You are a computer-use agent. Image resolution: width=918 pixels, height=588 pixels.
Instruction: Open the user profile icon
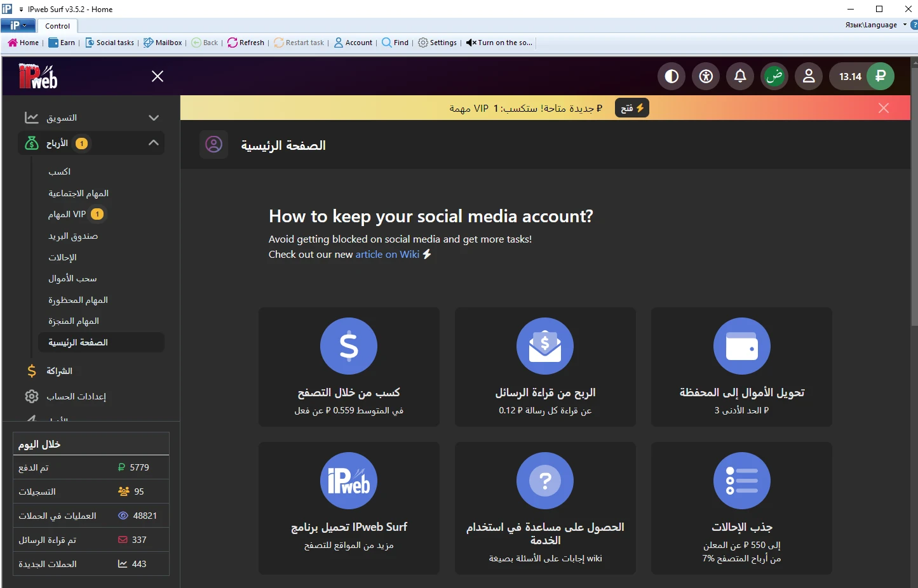tap(808, 76)
